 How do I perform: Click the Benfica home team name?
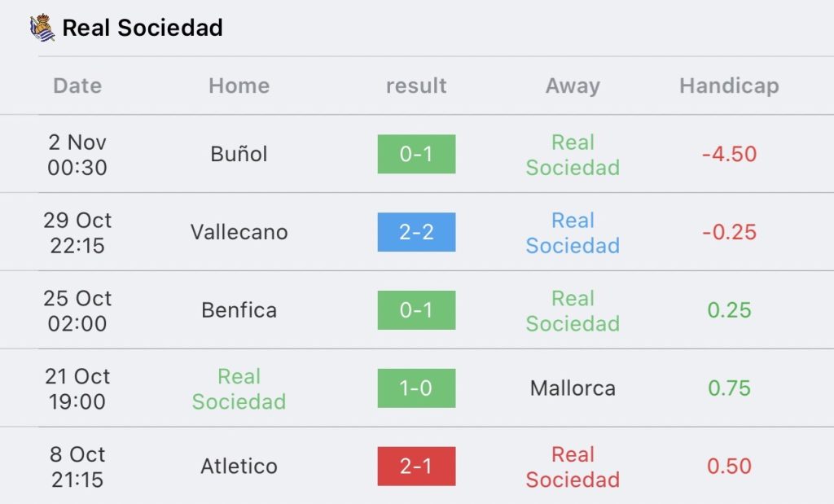(x=239, y=310)
